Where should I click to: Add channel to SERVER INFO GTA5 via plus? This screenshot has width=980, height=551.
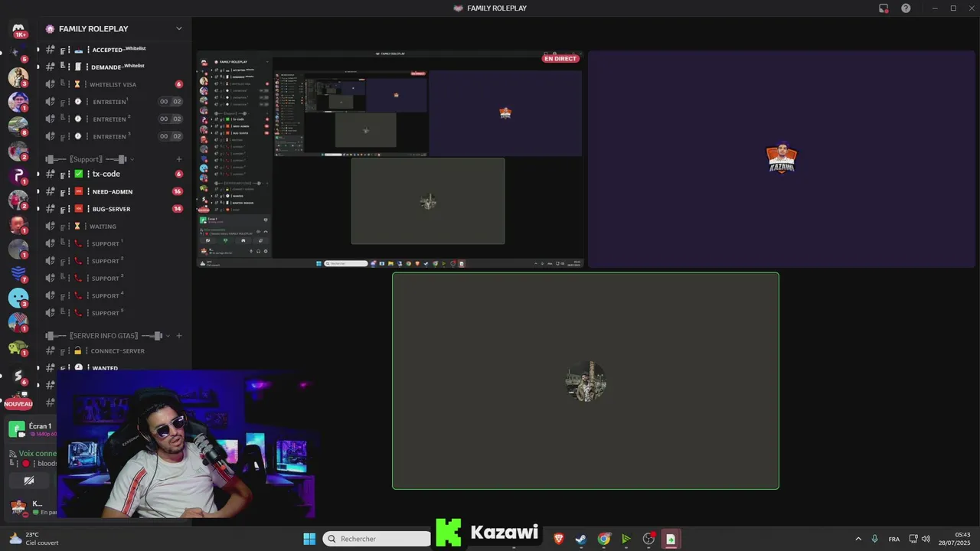[x=179, y=336]
